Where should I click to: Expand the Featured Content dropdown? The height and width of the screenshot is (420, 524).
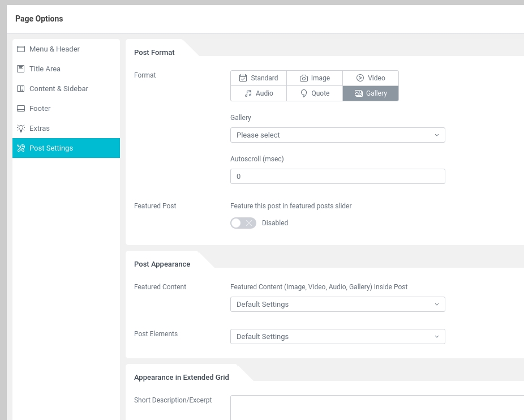point(337,305)
